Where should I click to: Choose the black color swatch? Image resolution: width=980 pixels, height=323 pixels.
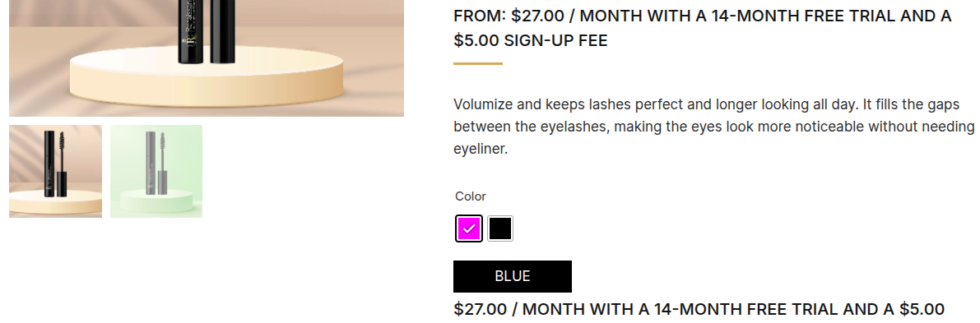click(500, 228)
